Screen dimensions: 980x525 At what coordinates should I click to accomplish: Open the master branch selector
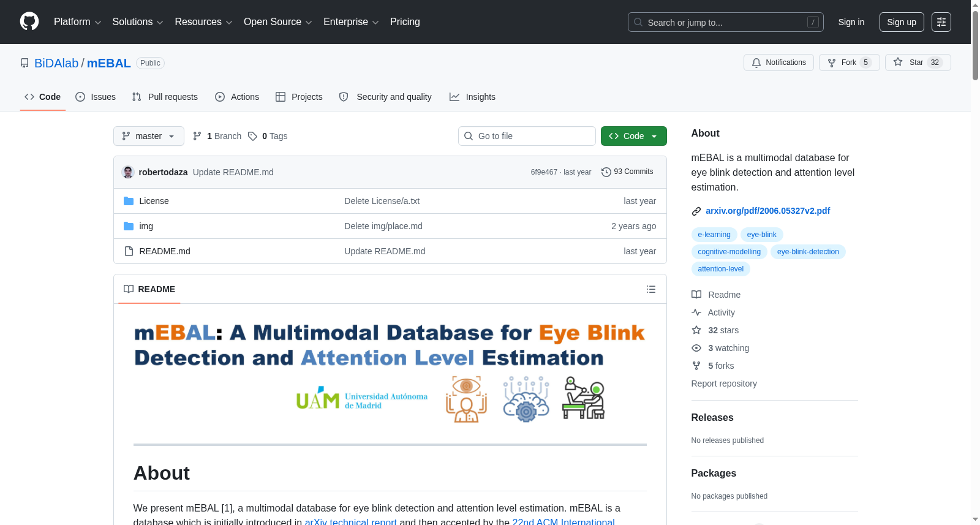(x=149, y=136)
